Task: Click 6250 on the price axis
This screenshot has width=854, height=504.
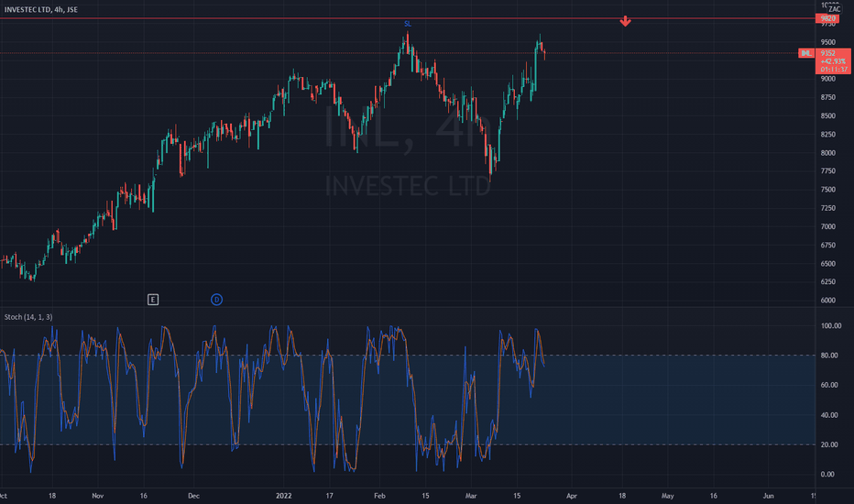Action: [827, 281]
